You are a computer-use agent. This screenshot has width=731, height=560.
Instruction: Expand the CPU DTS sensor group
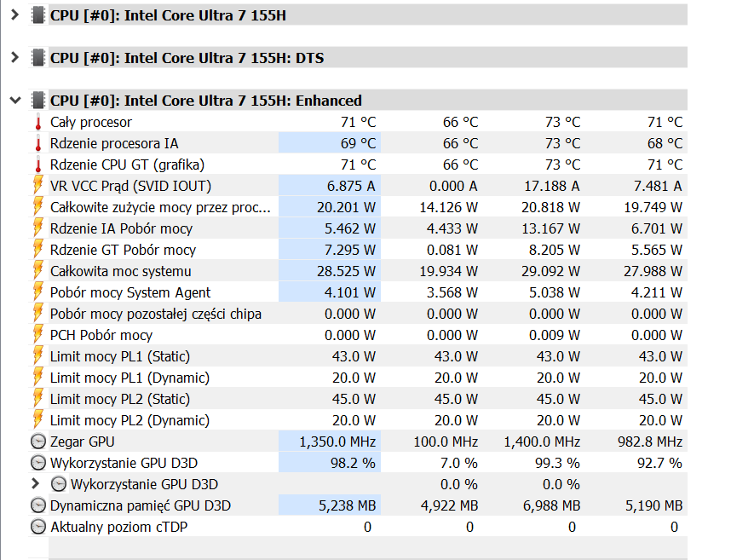(14, 57)
